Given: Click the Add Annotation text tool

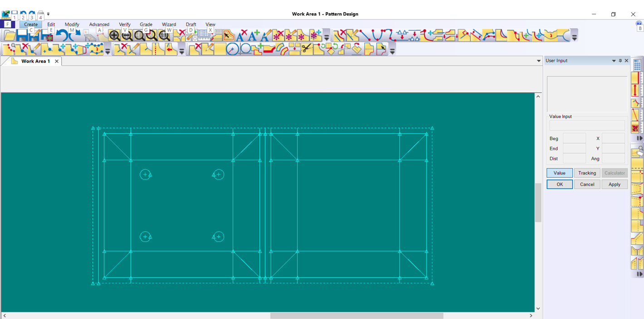Looking at the screenshot, I should [x=254, y=35].
